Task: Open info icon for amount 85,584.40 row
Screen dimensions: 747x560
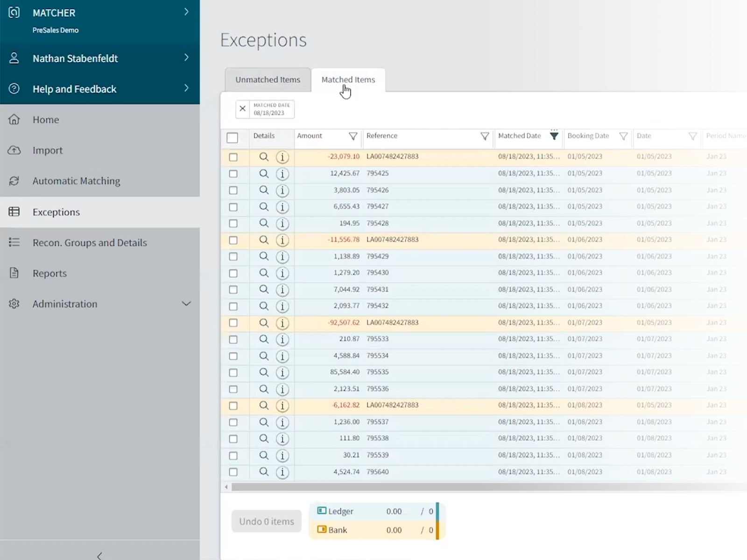Action: point(282,372)
